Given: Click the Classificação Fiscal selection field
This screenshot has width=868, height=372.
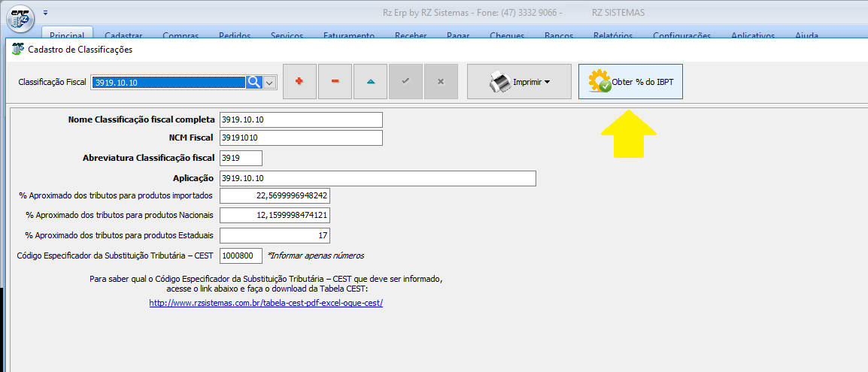Looking at the screenshot, I should click(168, 83).
